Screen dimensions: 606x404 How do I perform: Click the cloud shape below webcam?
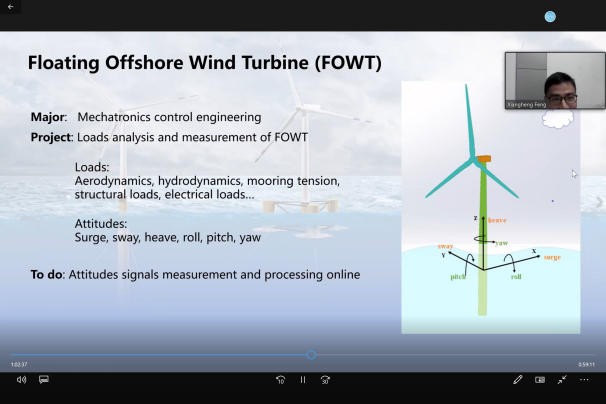click(554, 118)
